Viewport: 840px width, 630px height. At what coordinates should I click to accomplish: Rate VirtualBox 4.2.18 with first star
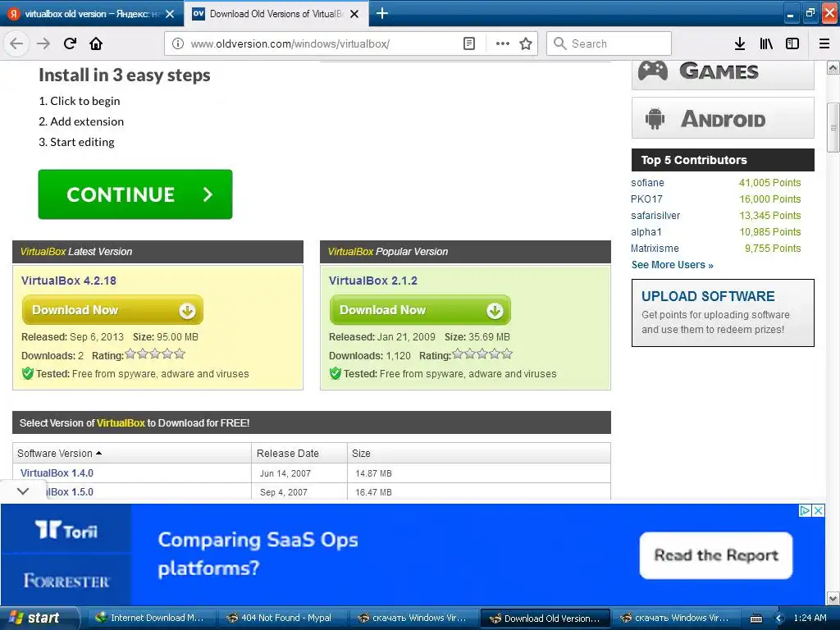pos(130,354)
